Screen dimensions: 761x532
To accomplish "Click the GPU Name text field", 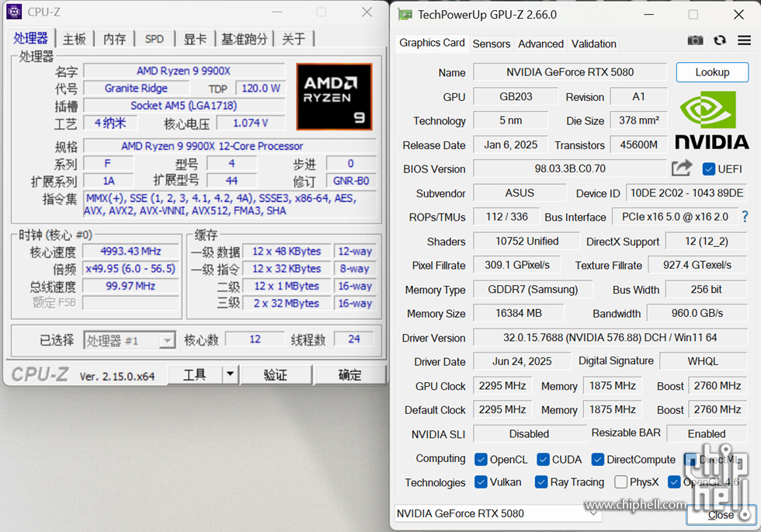I will (570, 72).
